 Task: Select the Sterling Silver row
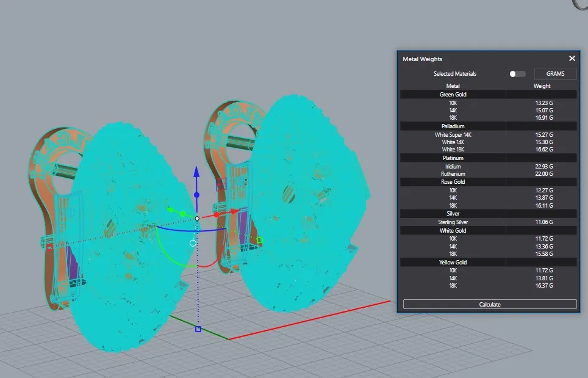453,222
